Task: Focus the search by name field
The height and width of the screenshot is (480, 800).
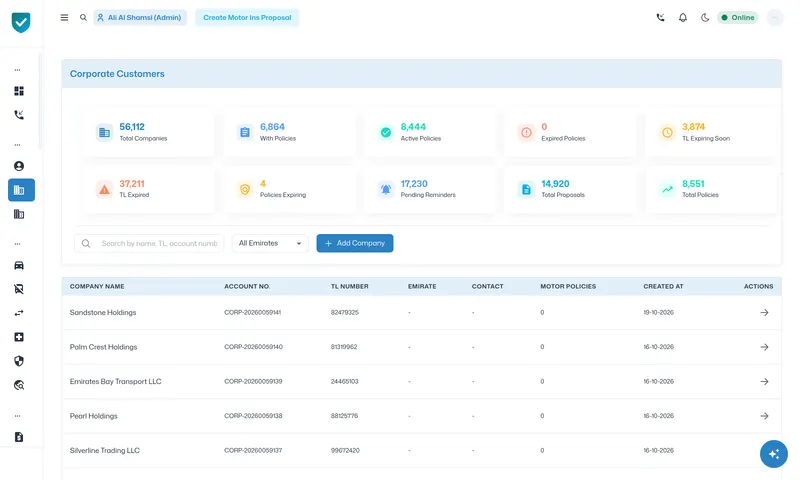Action: (x=149, y=243)
